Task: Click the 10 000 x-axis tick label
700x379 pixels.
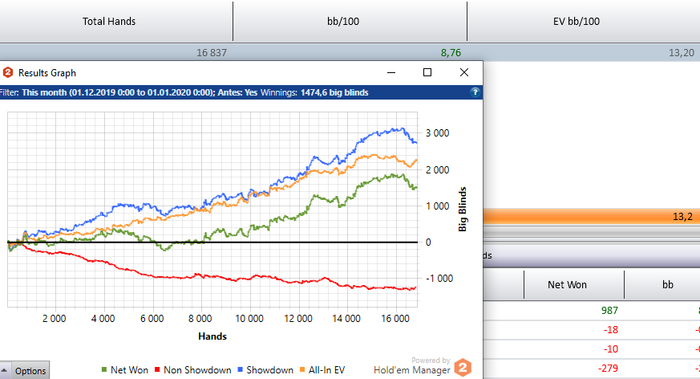Action: click(249, 318)
